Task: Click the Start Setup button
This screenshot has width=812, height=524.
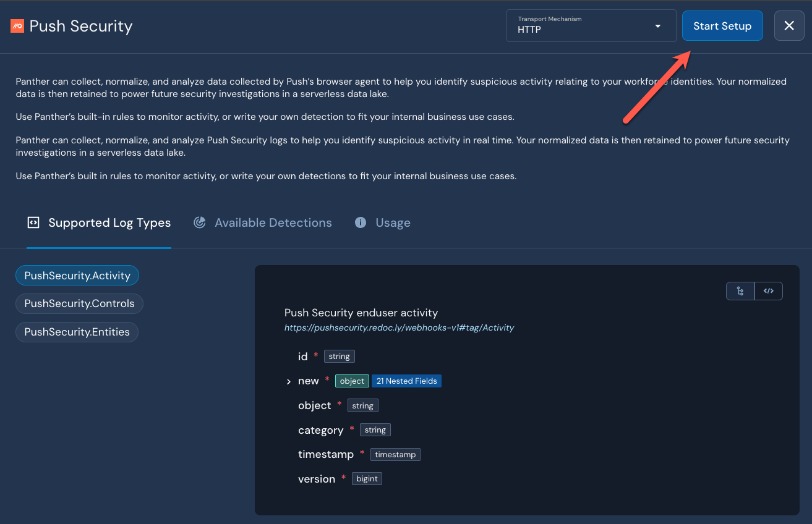Action: pyautogui.click(x=722, y=26)
